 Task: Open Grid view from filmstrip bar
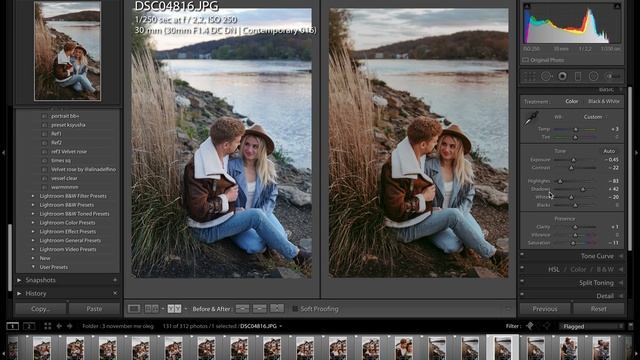[48, 326]
